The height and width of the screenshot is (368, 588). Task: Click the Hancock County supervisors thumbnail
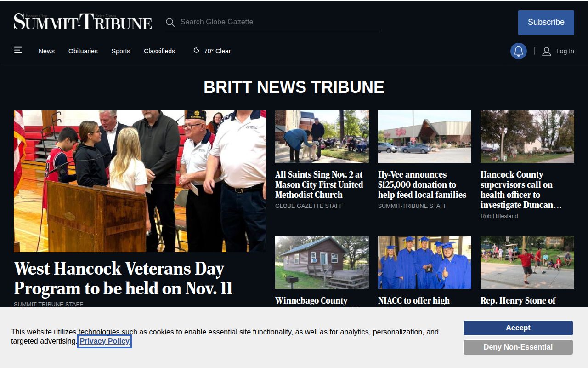click(x=527, y=137)
